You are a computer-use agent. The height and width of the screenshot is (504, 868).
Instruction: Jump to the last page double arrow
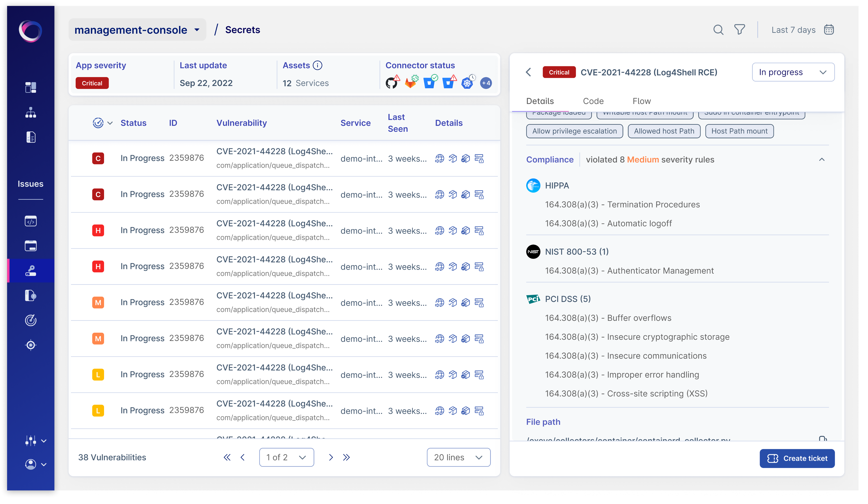tap(346, 457)
